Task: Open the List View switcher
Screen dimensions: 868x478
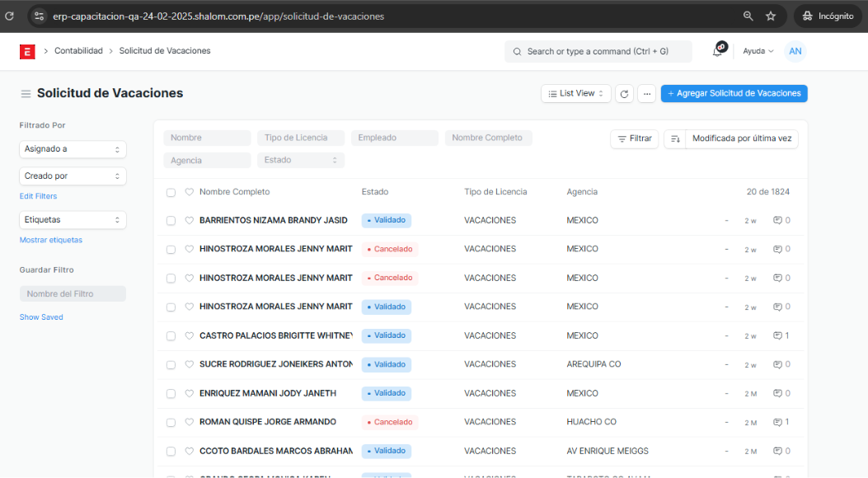Action: (576, 94)
